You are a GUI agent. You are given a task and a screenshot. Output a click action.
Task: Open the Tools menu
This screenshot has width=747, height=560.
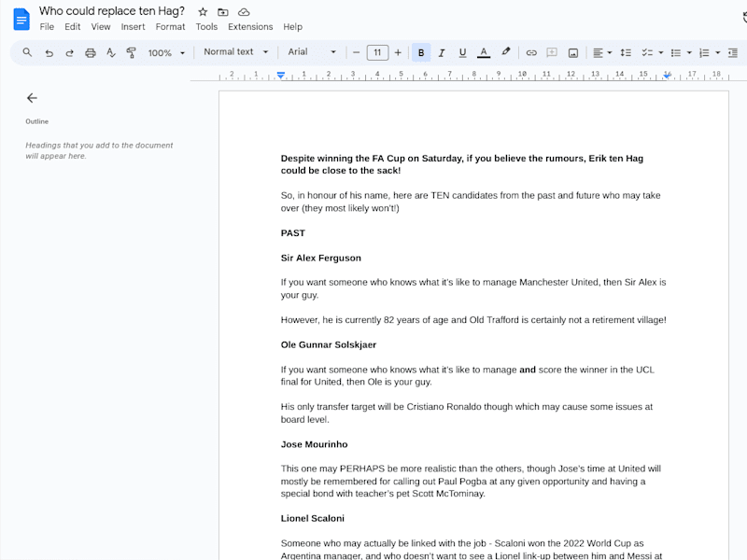click(x=206, y=27)
